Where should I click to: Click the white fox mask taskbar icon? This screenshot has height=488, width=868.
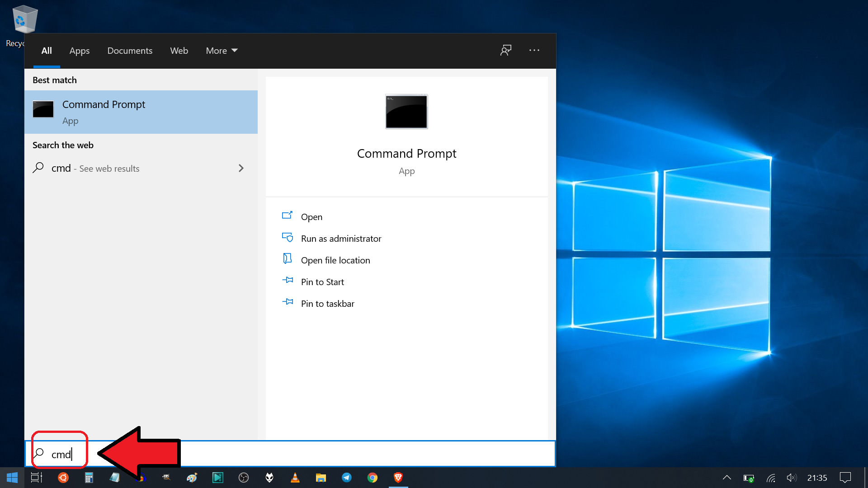click(x=269, y=478)
